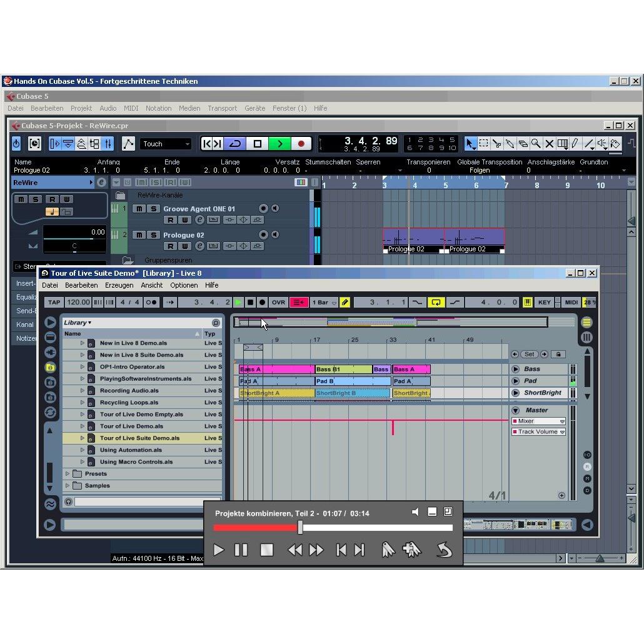
Task: Open Cubase Transport menu
Action: click(x=222, y=108)
